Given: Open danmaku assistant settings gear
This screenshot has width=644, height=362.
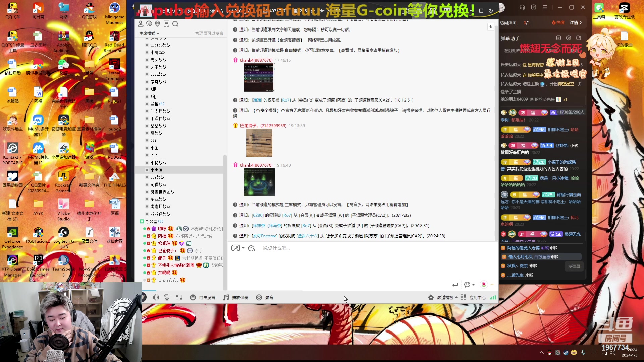Looking at the screenshot, I should tap(569, 38).
